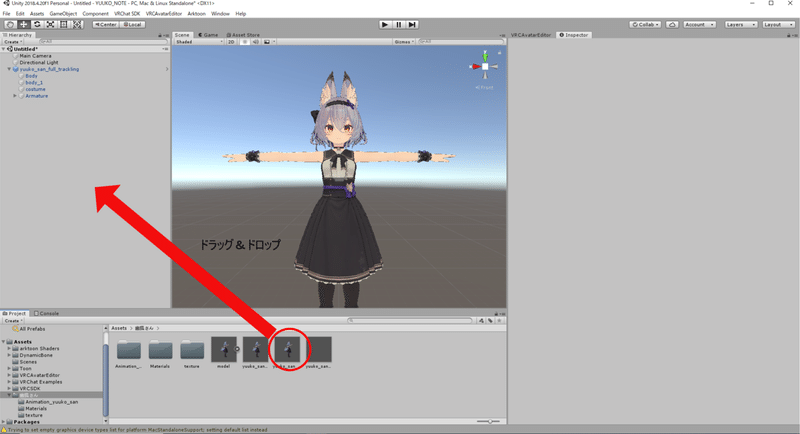Viewport: 800px width, 434px height.
Task: Click Create button in Hierarchy
Action: [x=13, y=42]
